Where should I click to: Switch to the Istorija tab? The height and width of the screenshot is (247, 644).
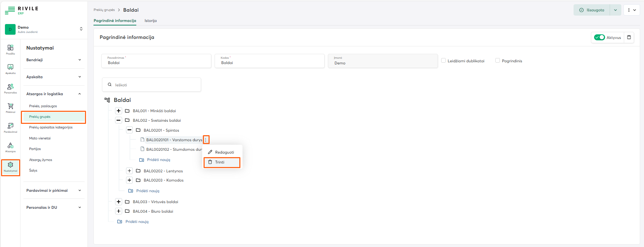pos(150,21)
